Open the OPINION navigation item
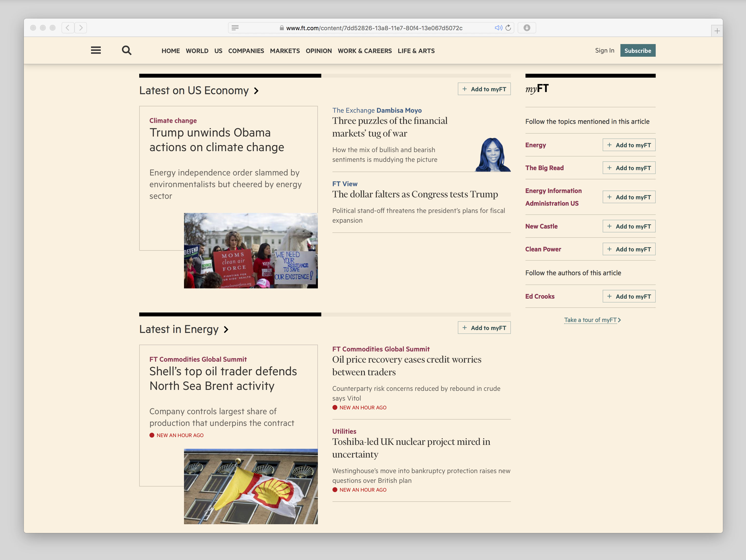 318,51
